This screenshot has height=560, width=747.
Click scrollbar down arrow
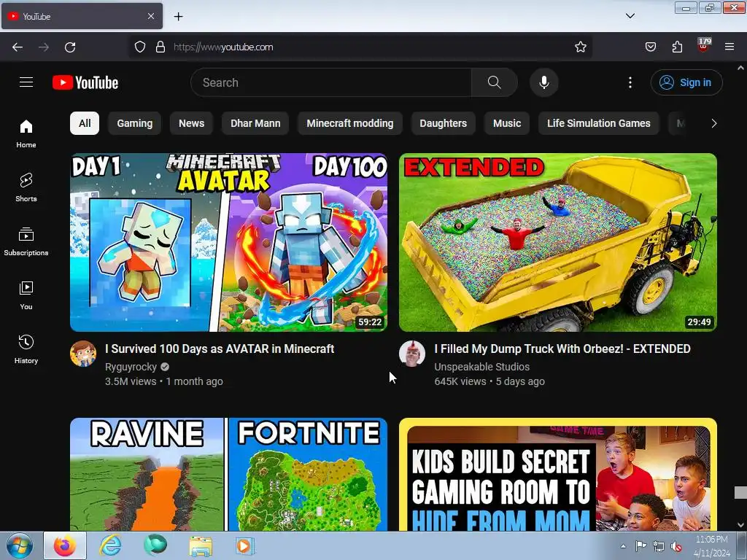tap(740, 525)
